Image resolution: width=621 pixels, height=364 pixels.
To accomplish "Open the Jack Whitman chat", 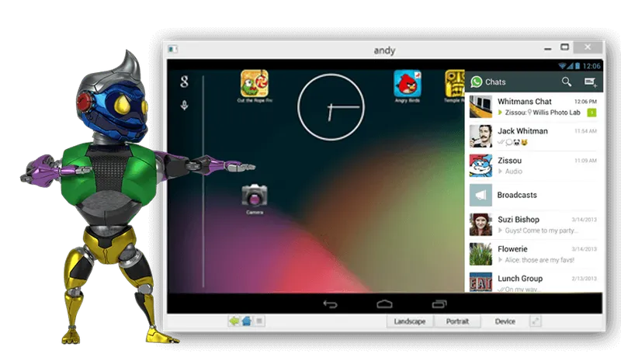I will (x=533, y=137).
